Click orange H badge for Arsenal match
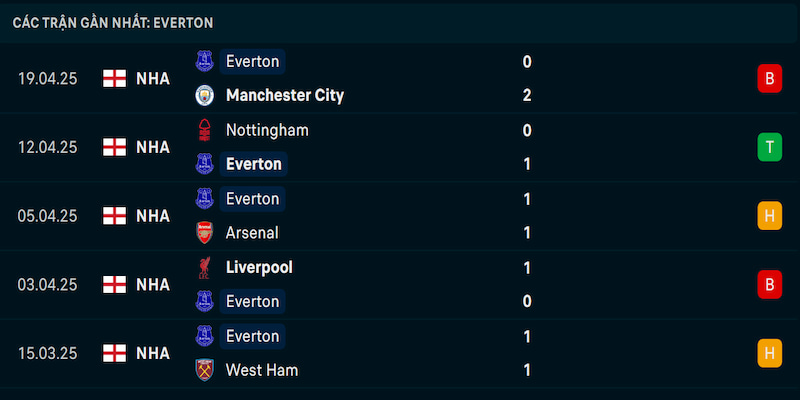The image size is (800, 400). pyautogui.click(x=769, y=216)
